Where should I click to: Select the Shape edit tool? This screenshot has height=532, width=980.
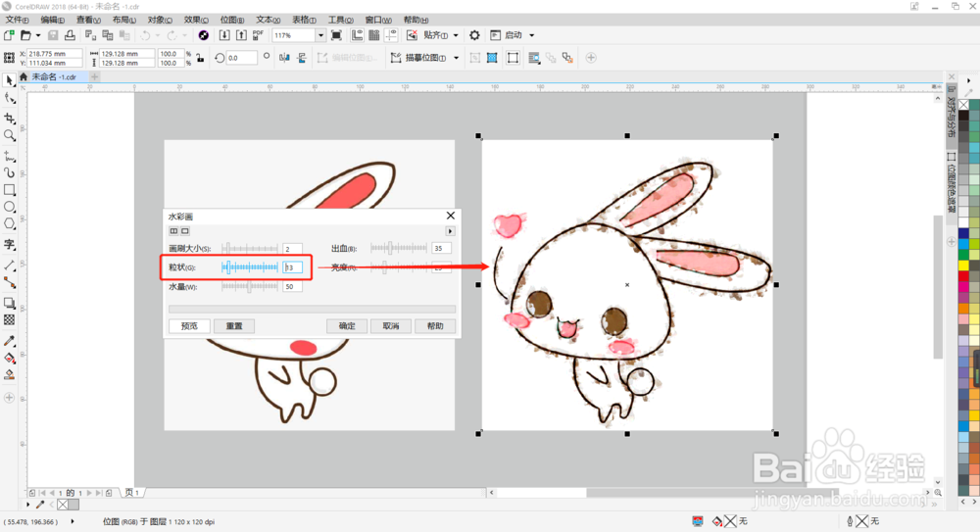(x=10, y=99)
